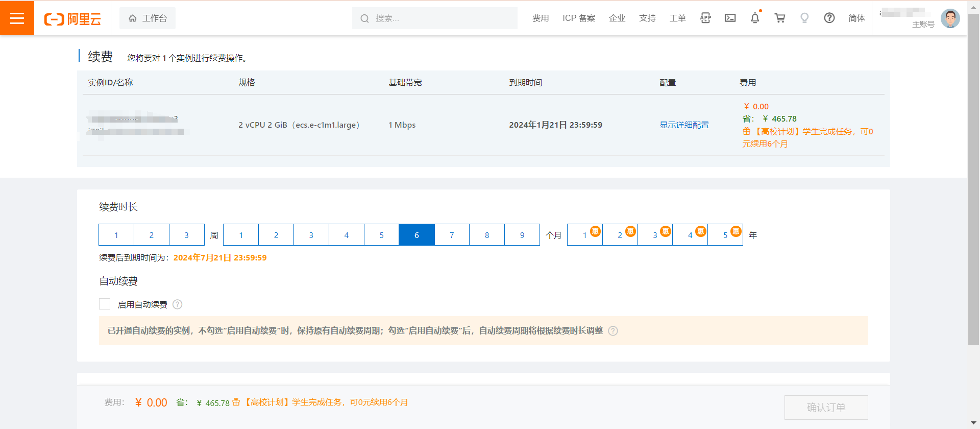Launch the Cloud Shell terminal icon
The image size is (980, 429).
coord(730,18)
